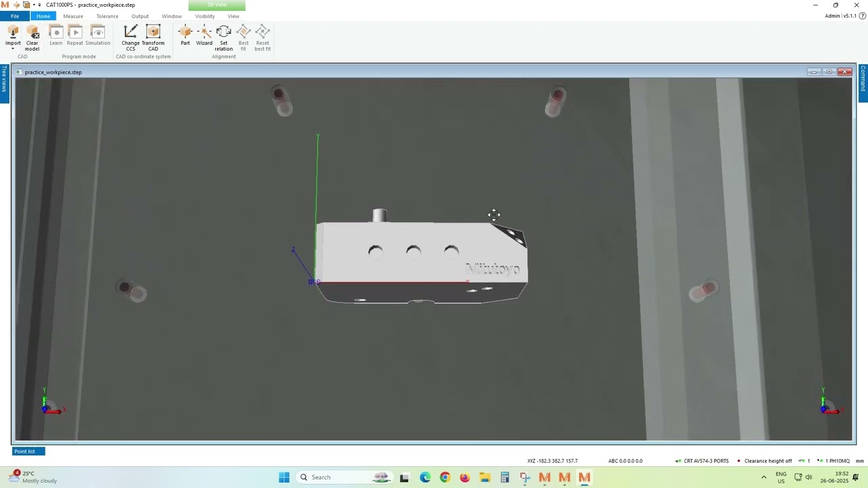Open File Explorer from the taskbar
This screenshot has width=868, height=488.
pyautogui.click(x=485, y=477)
